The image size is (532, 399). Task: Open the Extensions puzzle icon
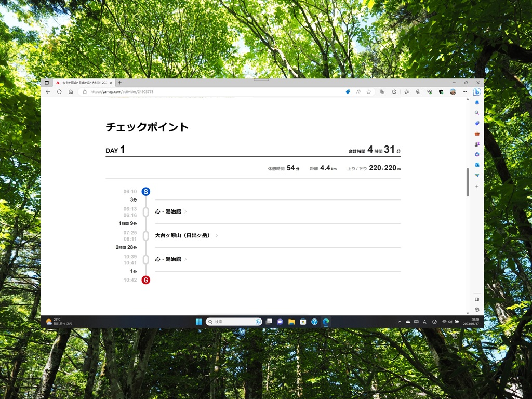point(394,91)
